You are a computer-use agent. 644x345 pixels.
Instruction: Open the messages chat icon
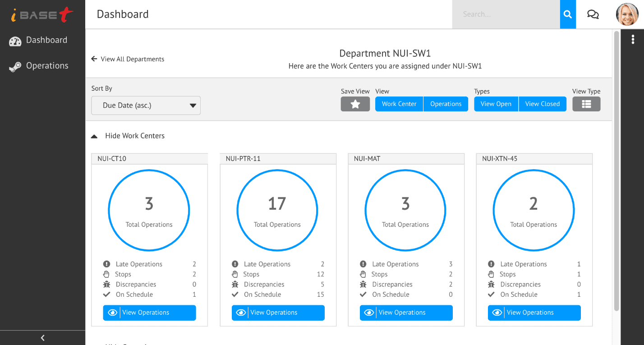(x=593, y=14)
